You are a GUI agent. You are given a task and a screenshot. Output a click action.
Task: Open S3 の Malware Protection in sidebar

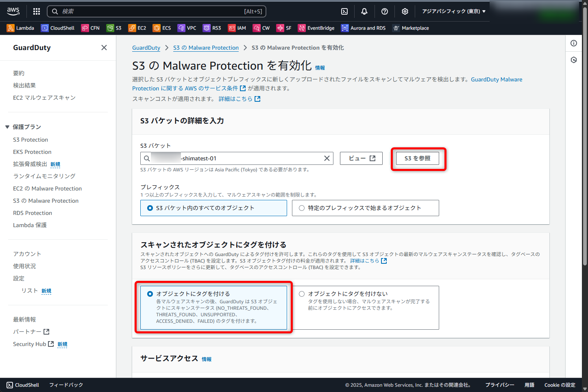click(x=46, y=201)
